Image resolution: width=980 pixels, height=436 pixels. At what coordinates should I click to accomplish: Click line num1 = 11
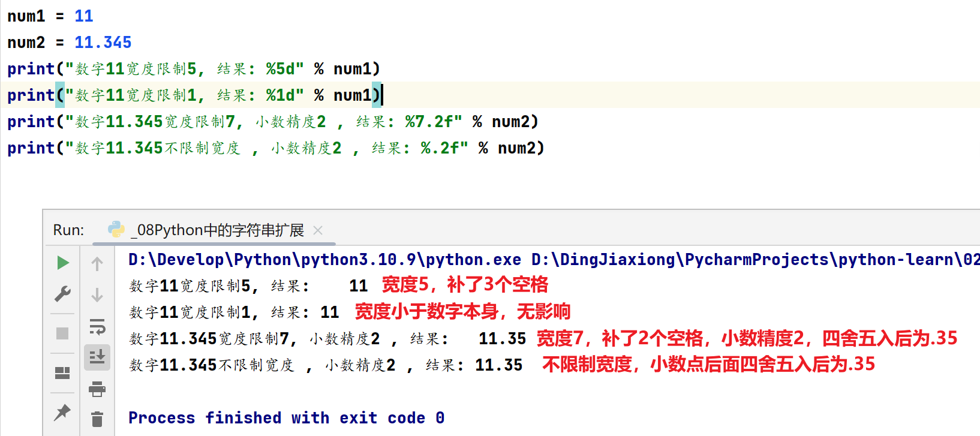tap(50, 16)
